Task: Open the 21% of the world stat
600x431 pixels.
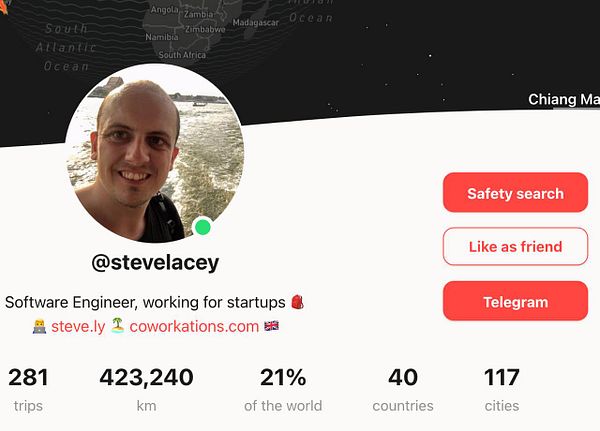Action: [x=283, y=389]
